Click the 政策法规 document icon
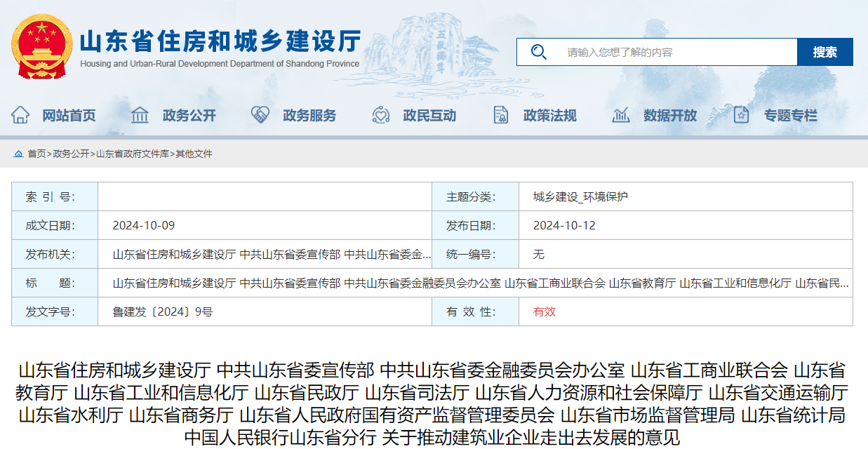The width and height of the screenshot is (868, 449). click(x=500, y=115)
